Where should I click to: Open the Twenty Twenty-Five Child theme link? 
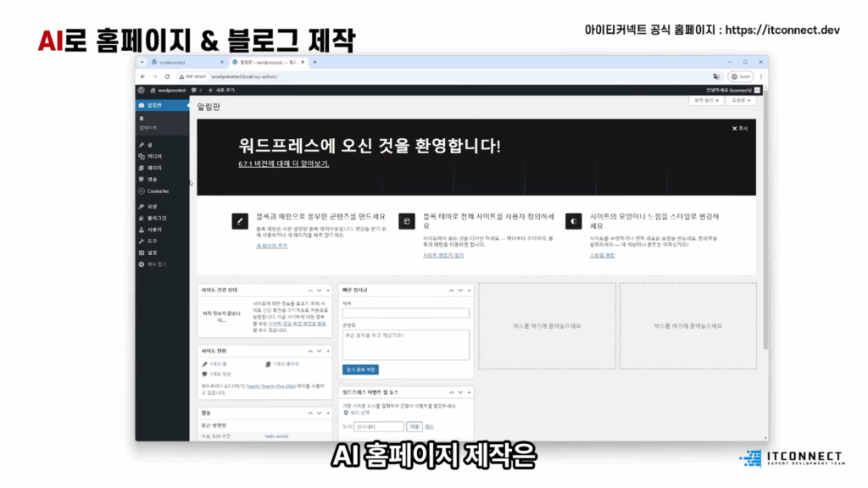(x=270, y=386)
